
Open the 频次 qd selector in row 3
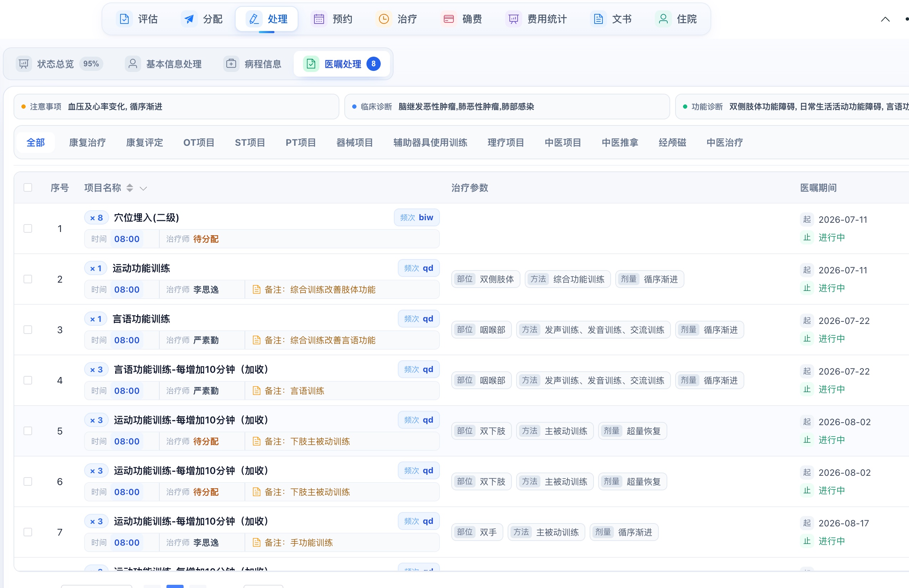418,319
